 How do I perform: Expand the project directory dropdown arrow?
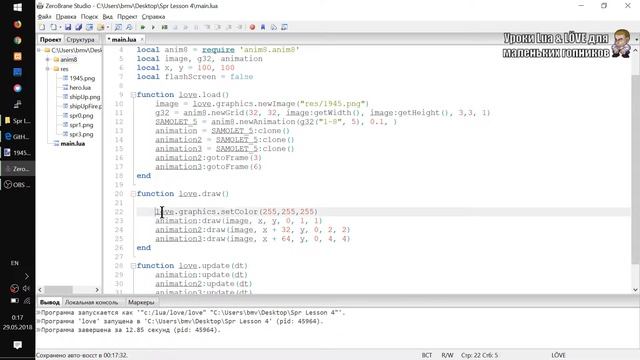tap(107, 27)
